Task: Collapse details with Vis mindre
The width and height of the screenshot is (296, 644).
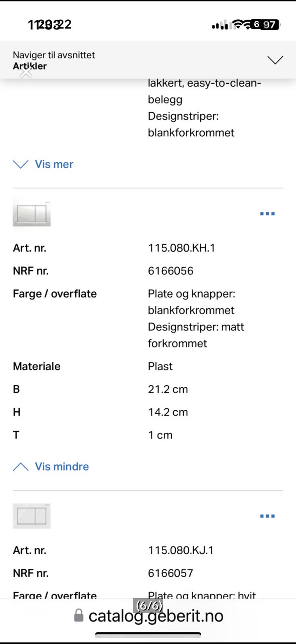Action: [62, 466]
